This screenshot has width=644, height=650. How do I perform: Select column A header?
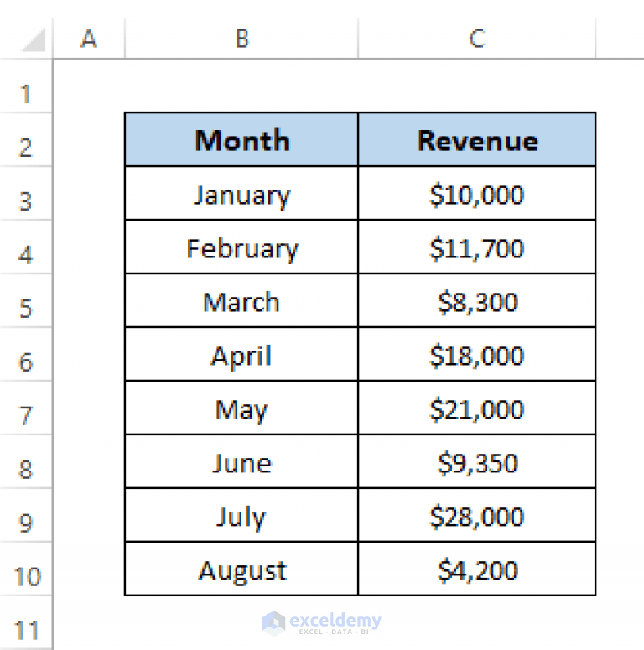click(x=89, y=39)
